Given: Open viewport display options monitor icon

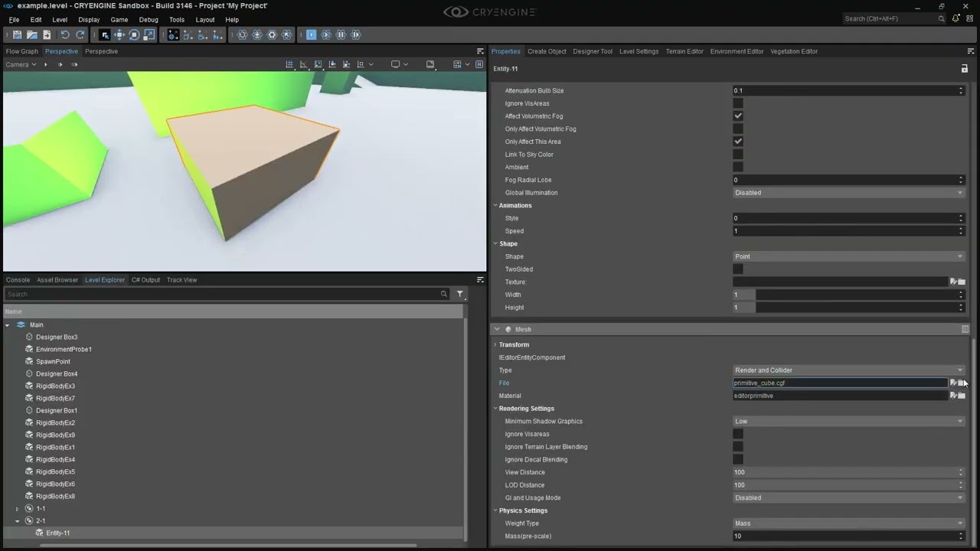Looking at the screenshot, I should [396, 64].
